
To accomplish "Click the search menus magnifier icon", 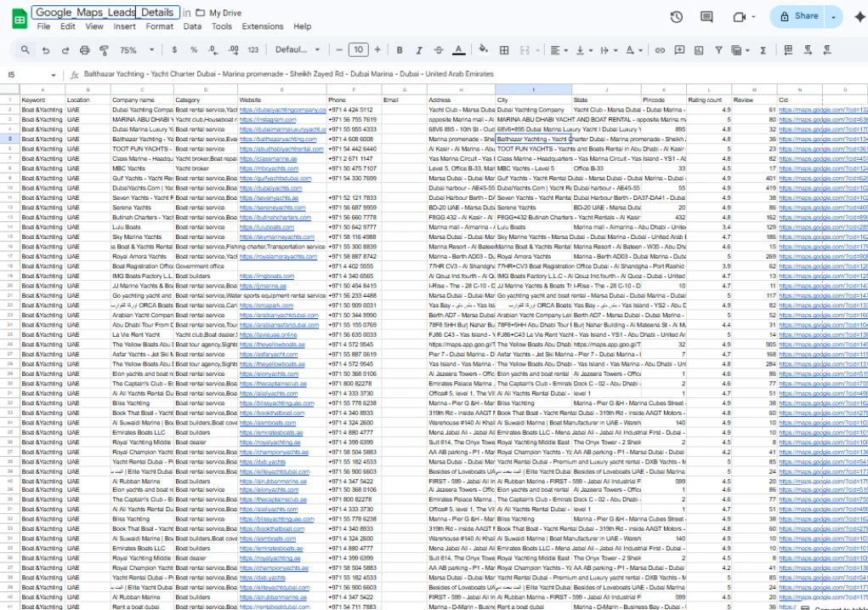I will (25, 50).
